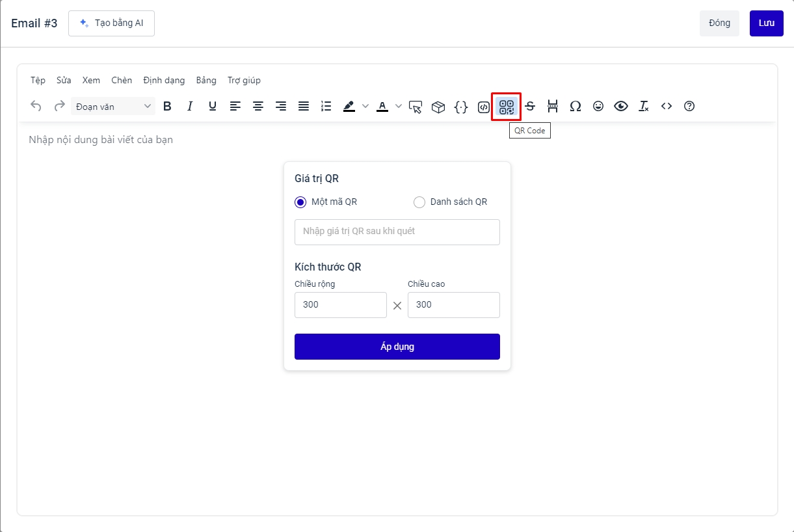
Task: Click the "Tạo bằng AI" button
Action: click(x=111, y=23)
